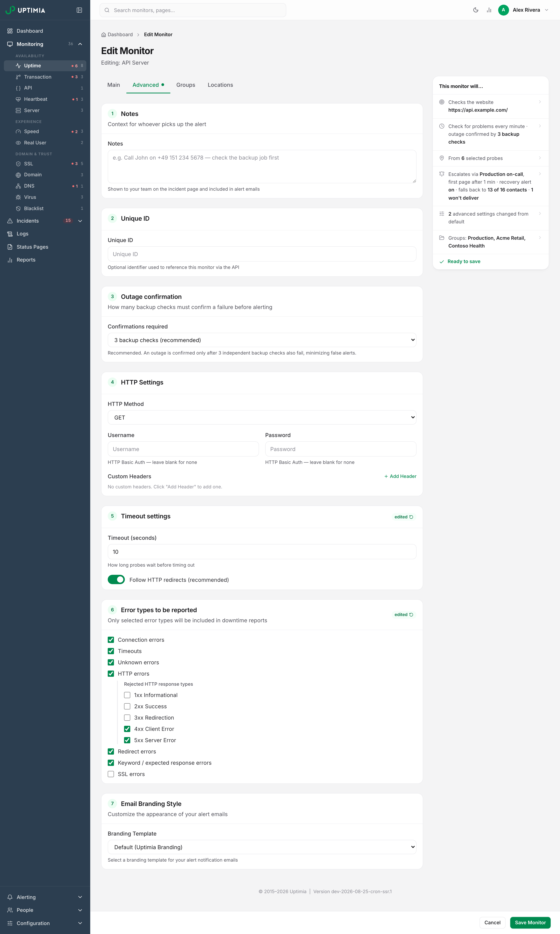Switch to the Main tab

pos(114,85)
